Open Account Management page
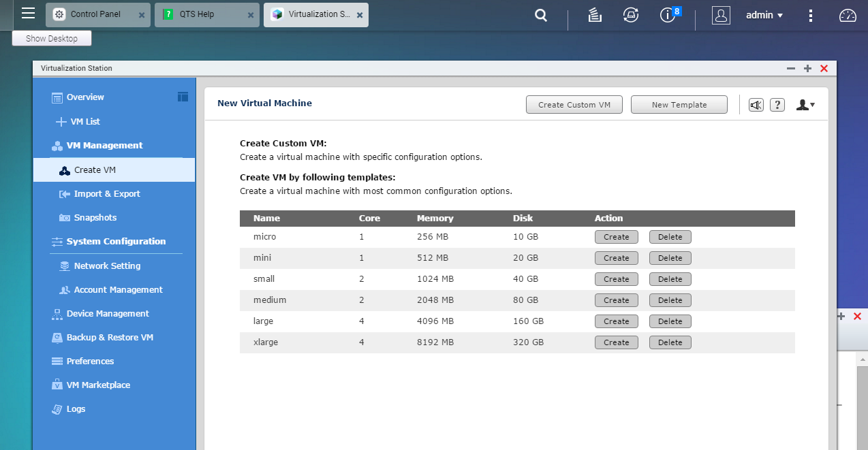The height and width of the screenshot is (450, 868). [x=118, y=289]
